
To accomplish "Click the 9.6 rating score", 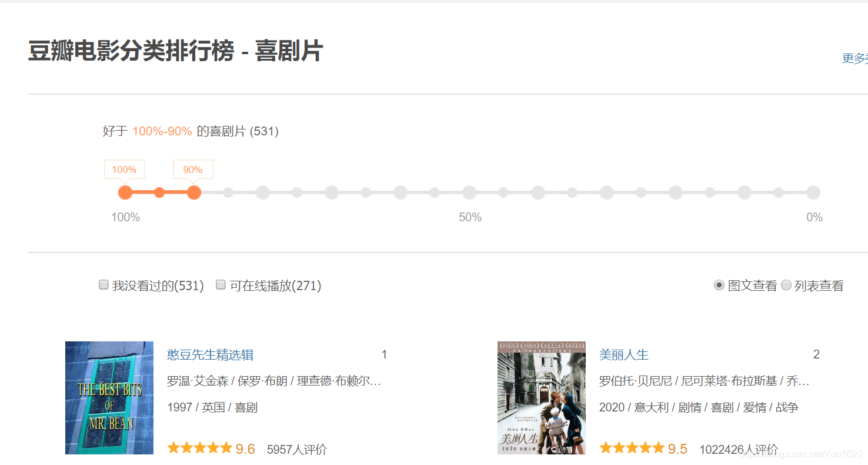I will [x=245, y=449].
